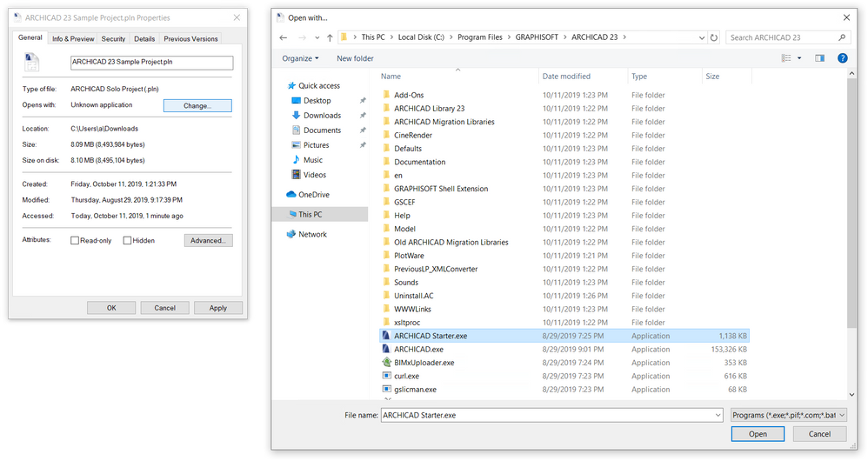Image resolution: width=868 pixels, height=461 pixels.
Task: Expand the File name combo box arrow
Action: pyautogui.click(x=718, y=415)
